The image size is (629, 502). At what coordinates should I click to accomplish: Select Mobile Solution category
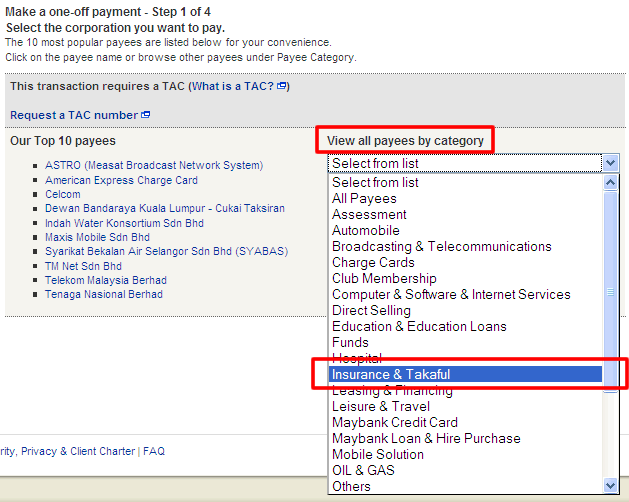tap(465, 455)
